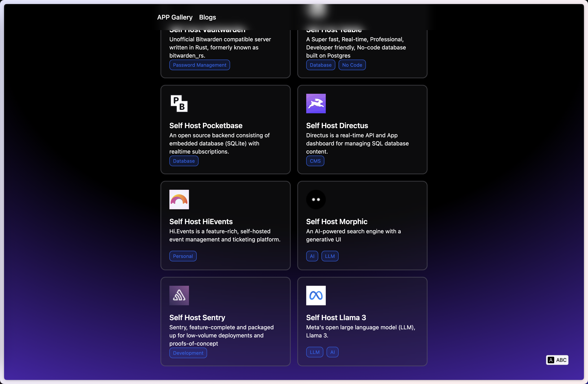This screenshot has height=384, width=588.
Task: Click the Sentry low-volume deployments description
Action: coord(221,335)
